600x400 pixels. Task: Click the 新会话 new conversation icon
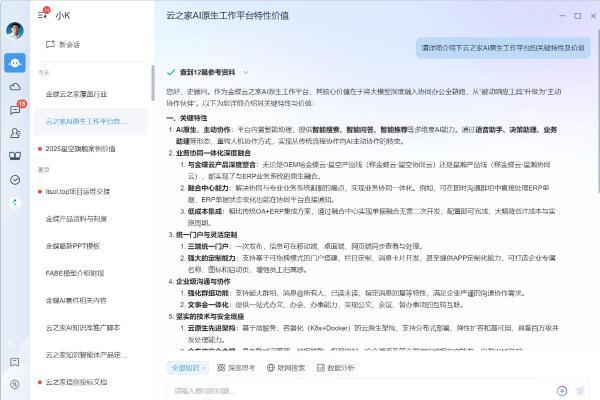[x=50, y=44]
